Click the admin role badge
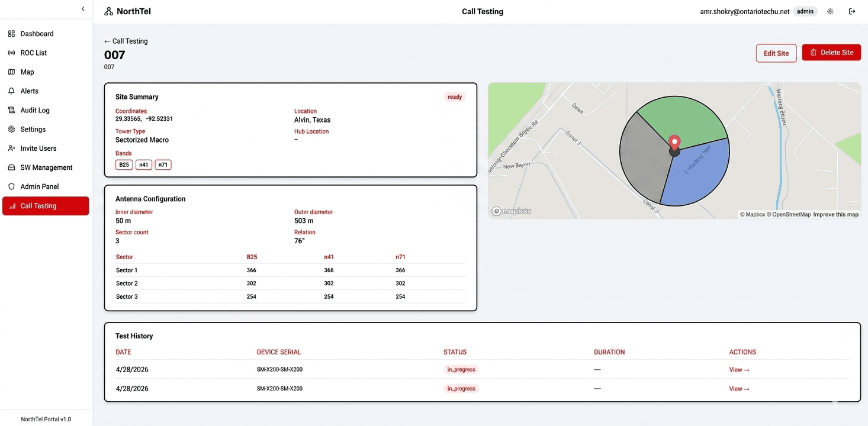 point(805,11)
